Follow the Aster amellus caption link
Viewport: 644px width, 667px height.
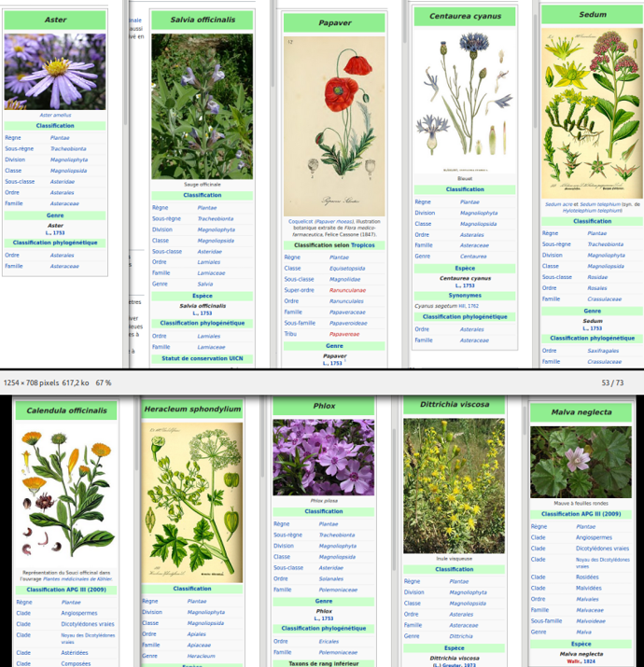click(55, 115)
